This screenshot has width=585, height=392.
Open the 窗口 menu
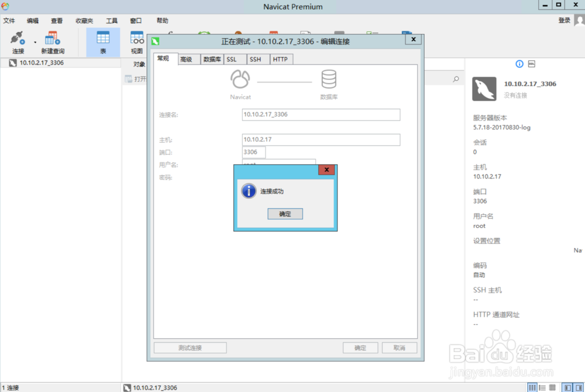136,20
